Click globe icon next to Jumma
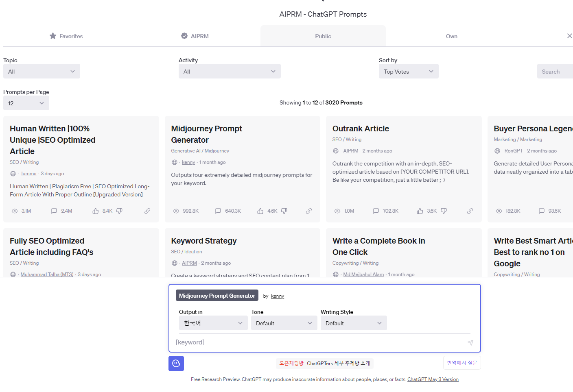The image size is (573, 392). pyautogui.click(x=13, y=174)
